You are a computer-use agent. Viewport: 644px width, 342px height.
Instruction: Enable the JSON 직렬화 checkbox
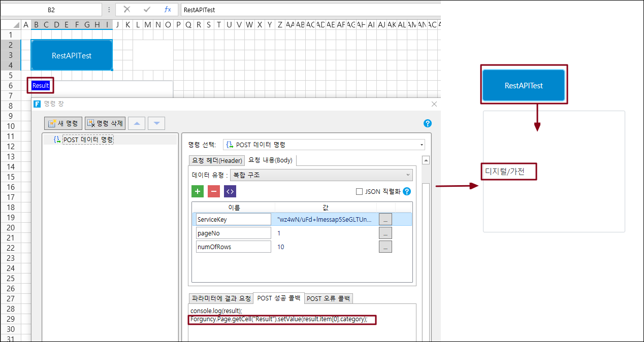pyautogui.click(x=360, y=192)
